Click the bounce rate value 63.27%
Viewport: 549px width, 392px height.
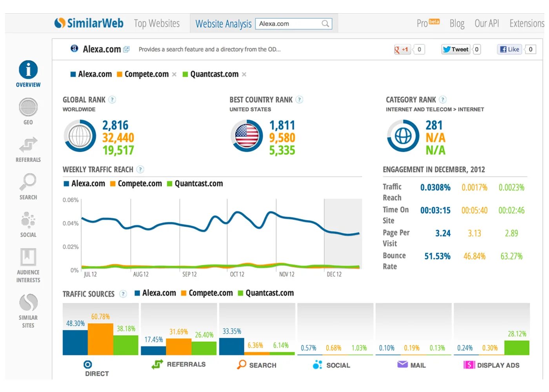click(x=511, y=256)
